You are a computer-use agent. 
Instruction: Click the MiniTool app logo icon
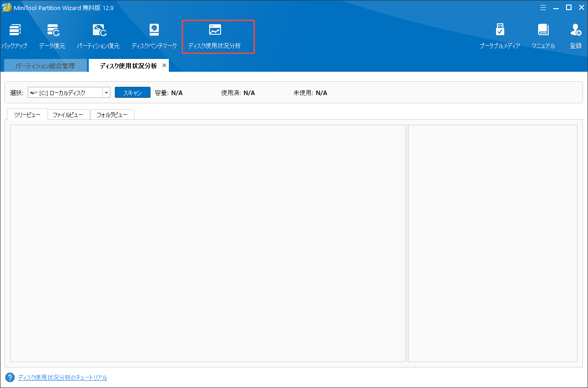[x=7, y=7]
